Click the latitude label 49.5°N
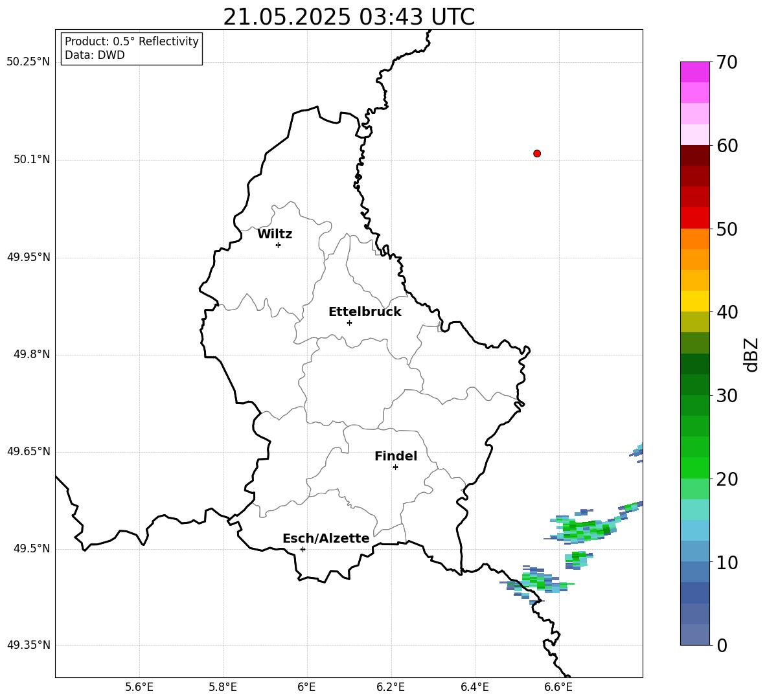 pos(32,548)
